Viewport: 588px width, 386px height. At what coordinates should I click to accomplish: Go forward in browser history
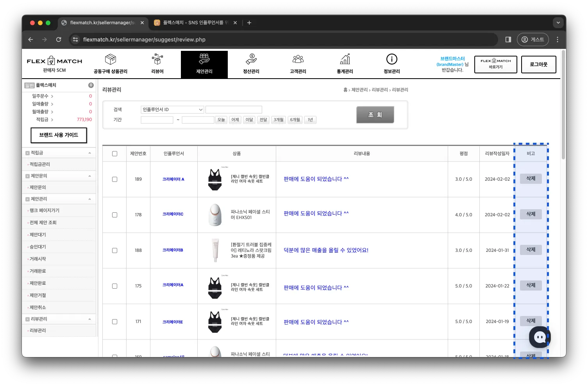pos(45,39)
